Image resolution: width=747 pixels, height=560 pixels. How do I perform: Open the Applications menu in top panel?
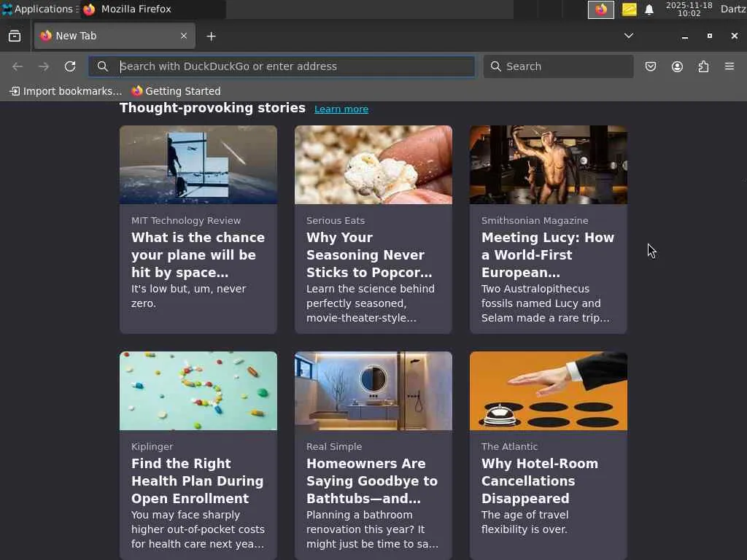coord(39,9)
